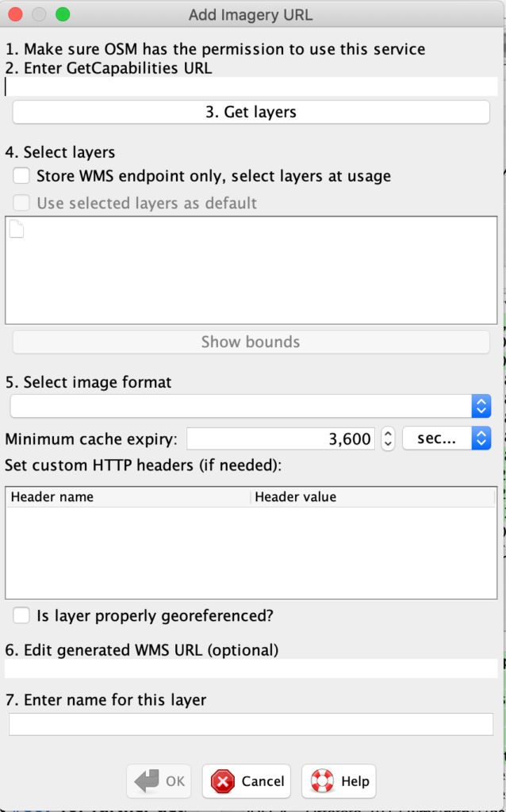The width and height of the screenshot is (506, 812).
Task: Click the cache expiry stepper arrows
Action: point(388,438)
